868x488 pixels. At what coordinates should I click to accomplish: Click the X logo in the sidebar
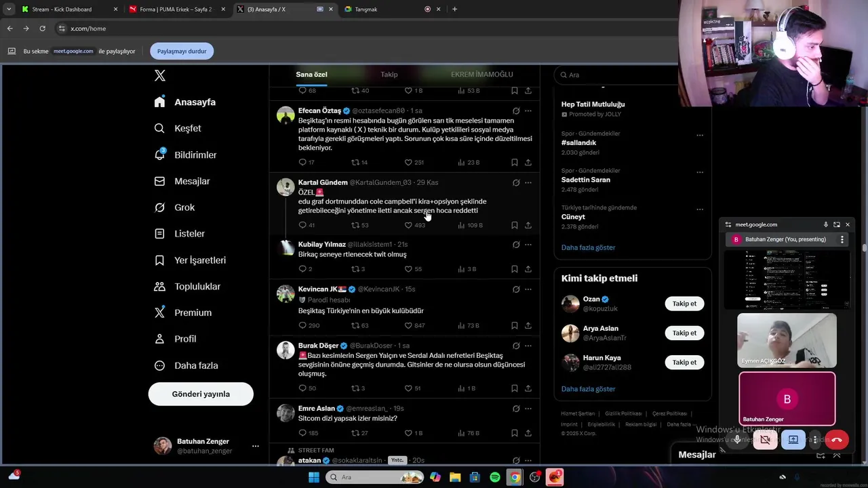point(160,75)
